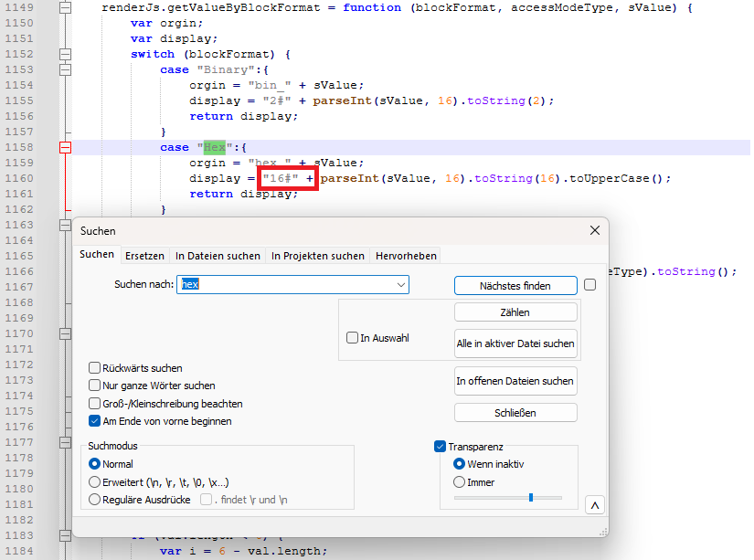Switch to the Ersetzen tab
The height and width of the screenshot is (560, 754).
(x=144, y=256)
